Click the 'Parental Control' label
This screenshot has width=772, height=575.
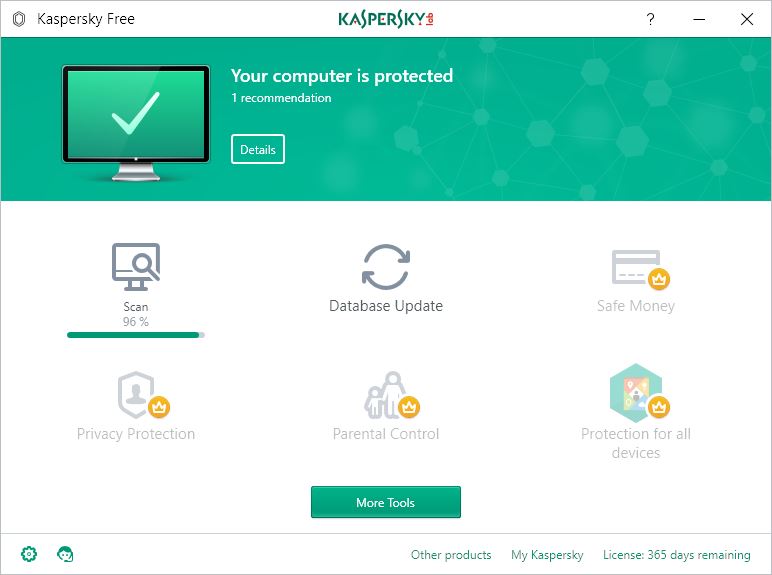point(386,434)
